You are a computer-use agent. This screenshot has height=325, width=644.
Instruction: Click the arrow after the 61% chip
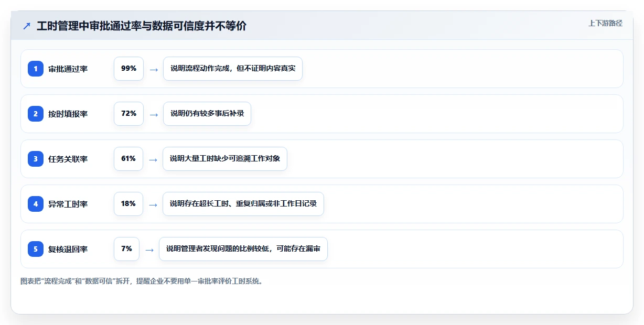point(153,159)
